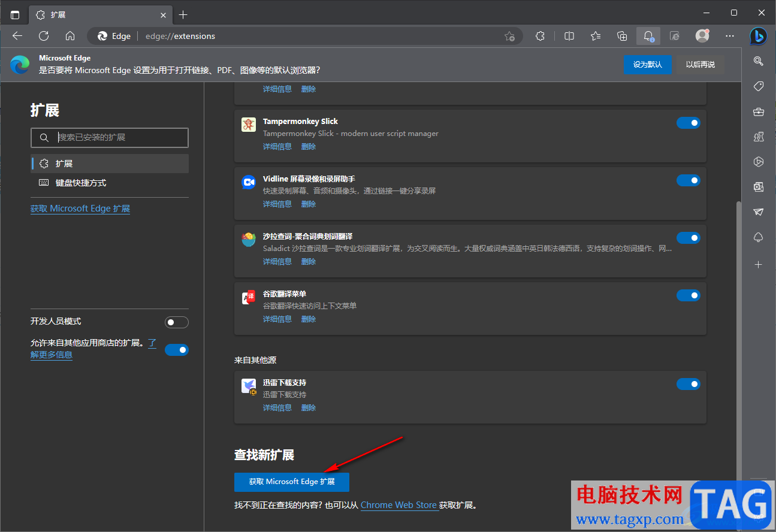This screenshot has width=776, height=532.
Task: Go back with the browser back arrow
Action: [17, 36]
